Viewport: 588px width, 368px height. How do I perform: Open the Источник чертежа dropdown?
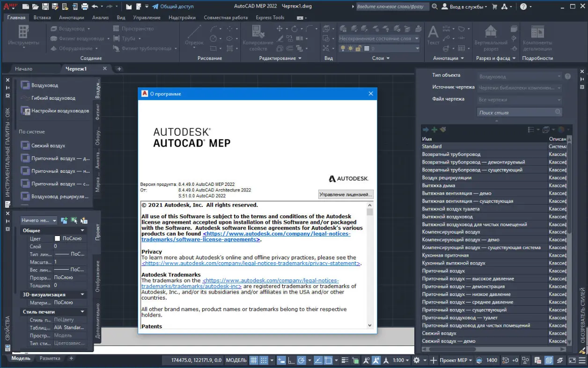pyautogui.click(x=520, y=88)
